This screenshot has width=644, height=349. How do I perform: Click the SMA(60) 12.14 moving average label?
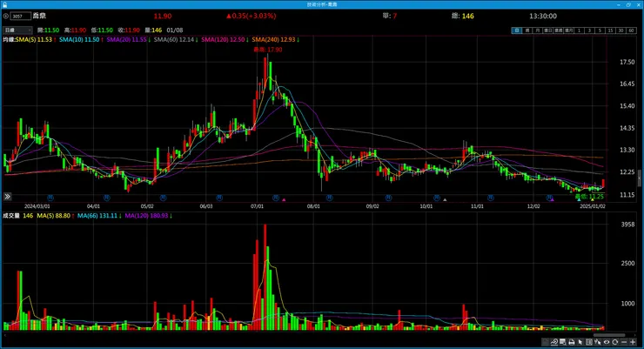[x=176, y=39]
